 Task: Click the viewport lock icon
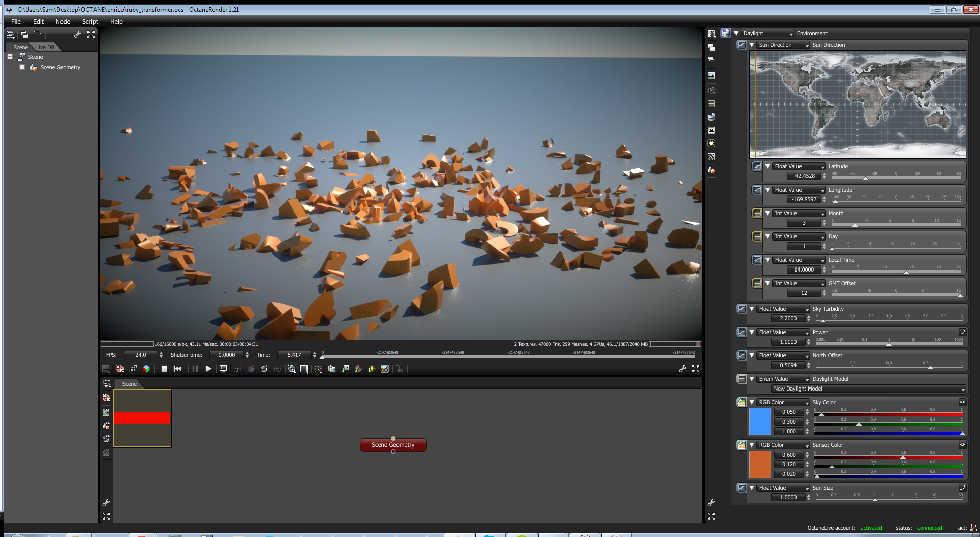[x=400, y=369]
